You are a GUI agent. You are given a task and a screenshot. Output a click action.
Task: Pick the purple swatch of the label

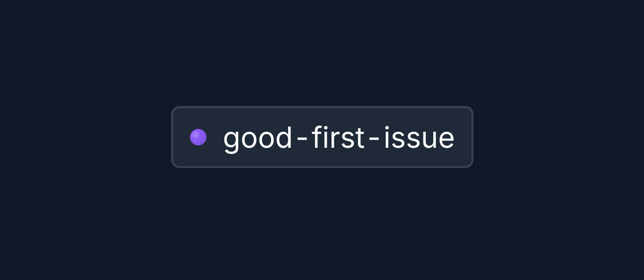click(x=198, y=137)
